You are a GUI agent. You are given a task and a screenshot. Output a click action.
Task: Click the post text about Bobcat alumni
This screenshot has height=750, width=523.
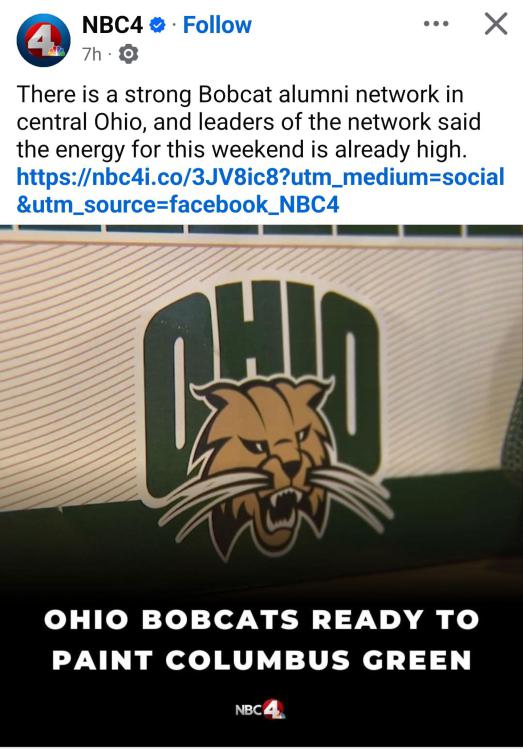pyautogui.click(x=249, y=121)
